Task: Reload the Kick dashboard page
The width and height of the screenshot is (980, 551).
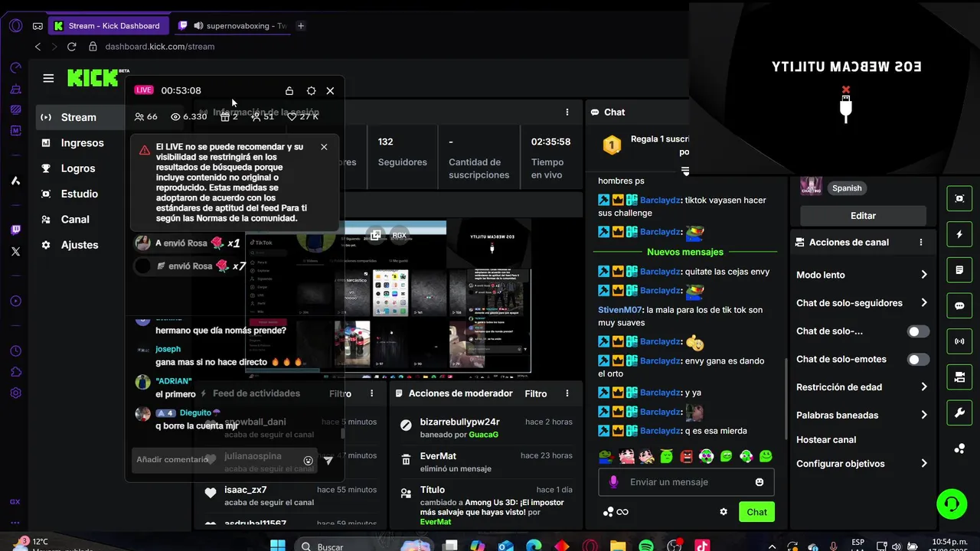Action: coord(72,47)
